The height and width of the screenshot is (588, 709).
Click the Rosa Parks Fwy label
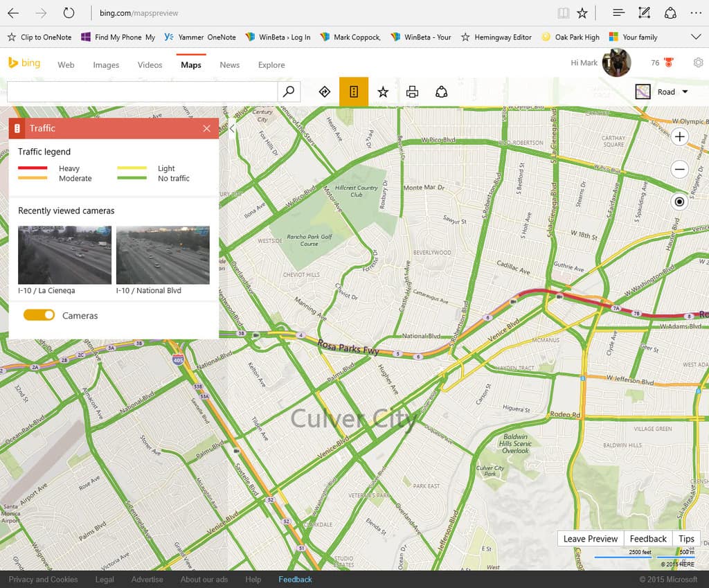tap(348, 348)
